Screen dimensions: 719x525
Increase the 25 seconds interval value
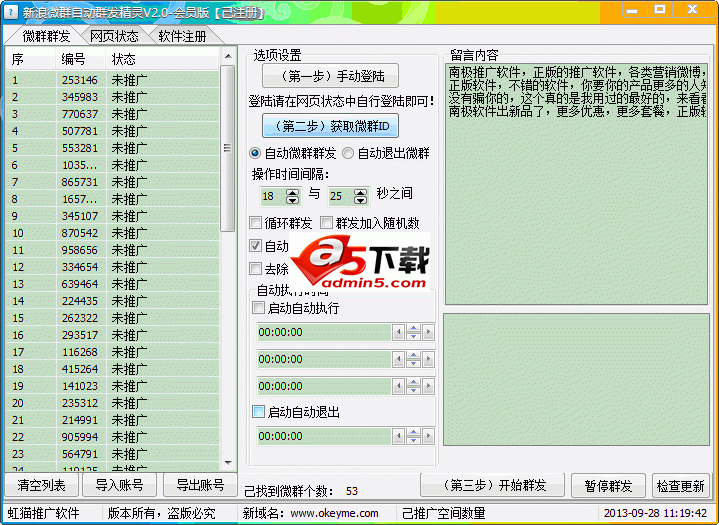coord(361,193)
